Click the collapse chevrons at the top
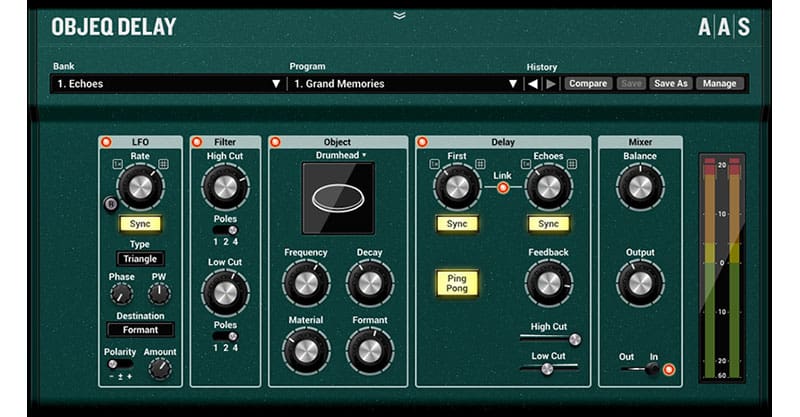This screenshot has height=417, width=800. (399, 15)
